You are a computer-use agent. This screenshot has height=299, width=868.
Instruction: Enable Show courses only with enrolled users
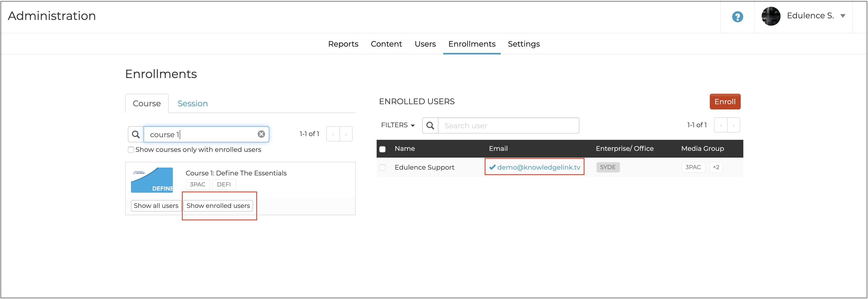point(131,150)
